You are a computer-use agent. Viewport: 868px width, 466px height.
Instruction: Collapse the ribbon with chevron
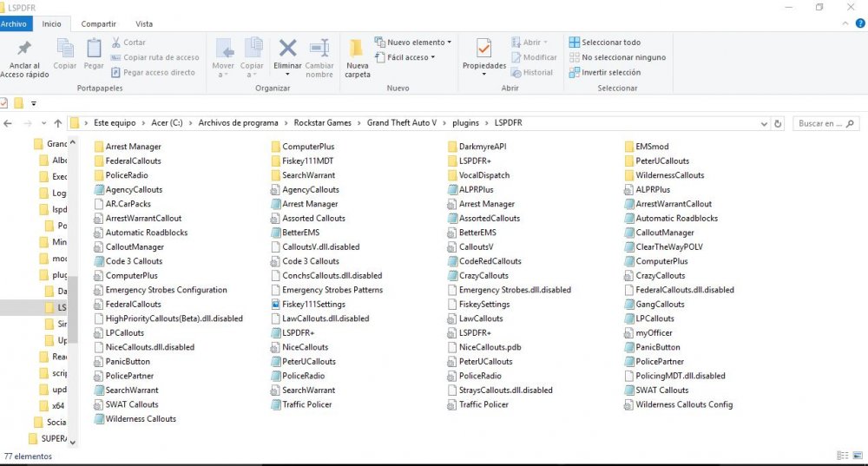845,23
